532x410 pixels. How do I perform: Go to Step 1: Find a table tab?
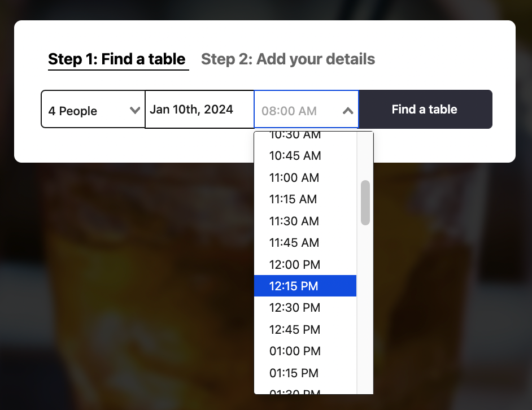click(118, 59)
